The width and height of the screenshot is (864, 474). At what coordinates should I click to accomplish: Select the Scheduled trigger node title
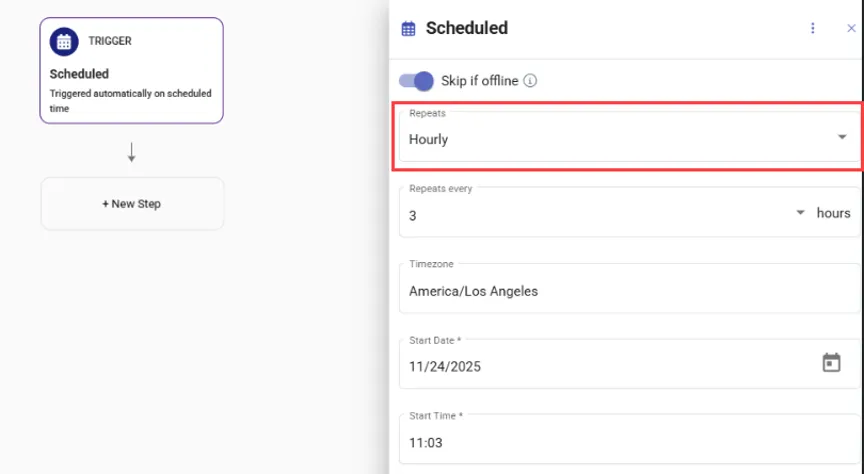tap(79, 74)
